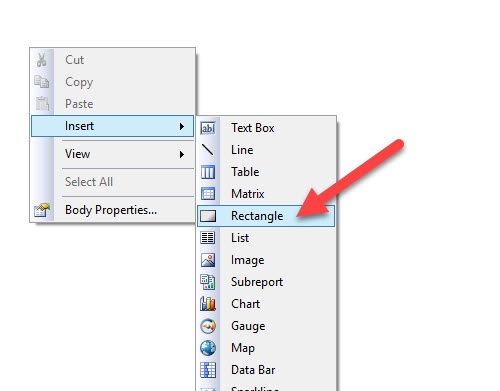Click the Body Properties icon
This screenshot has width=500, height=391.
pos(42,210)
